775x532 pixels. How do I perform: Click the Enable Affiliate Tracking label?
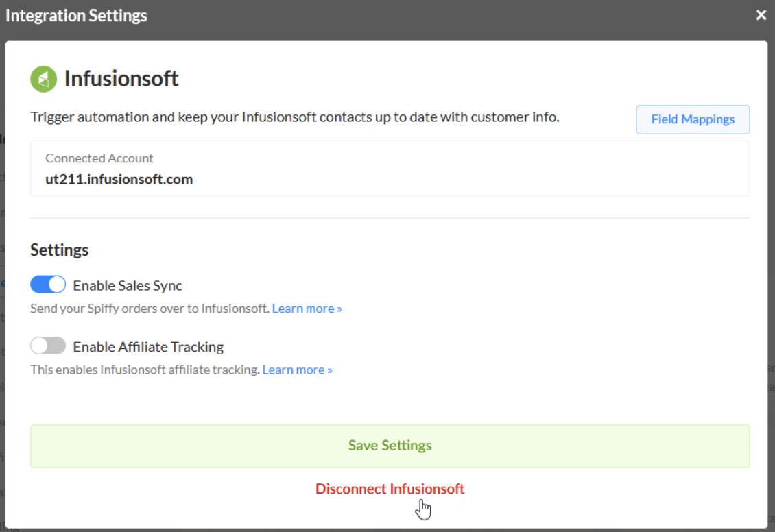click(x=148, y=347)
